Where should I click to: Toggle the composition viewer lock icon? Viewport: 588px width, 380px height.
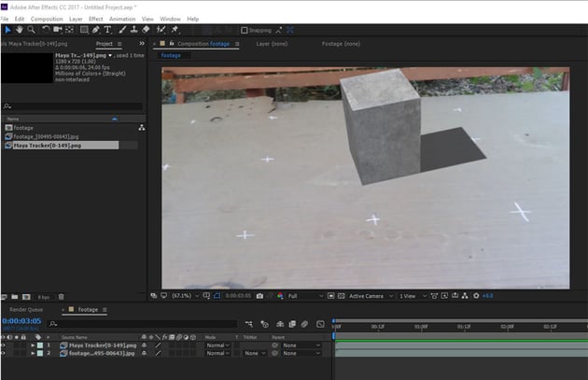(x=172, y=44)
